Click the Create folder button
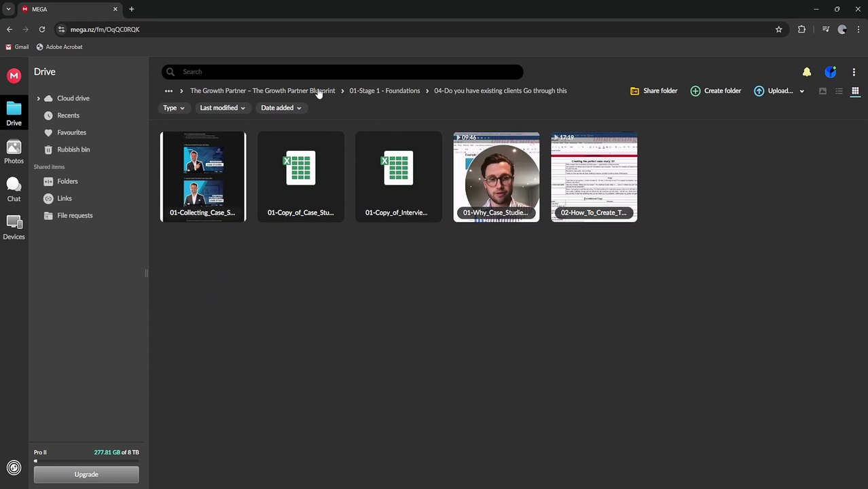 [715, 91]
